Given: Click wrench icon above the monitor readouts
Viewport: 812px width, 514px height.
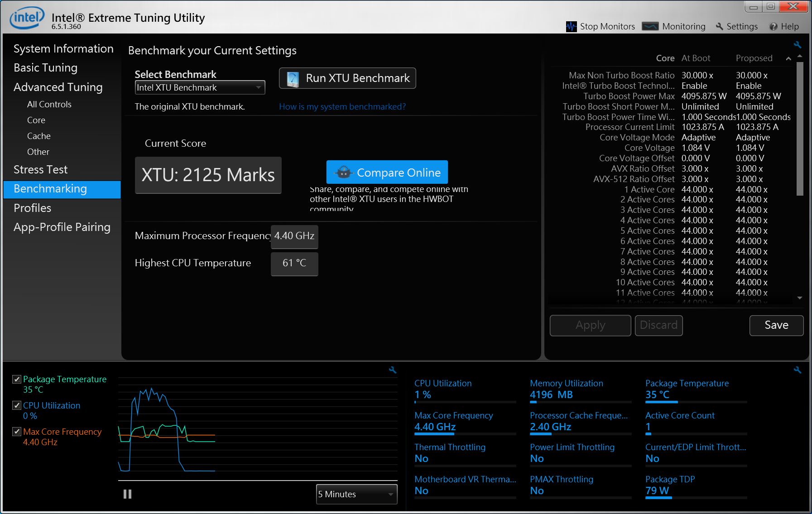Looking at the screenshot, I should 798,370.
